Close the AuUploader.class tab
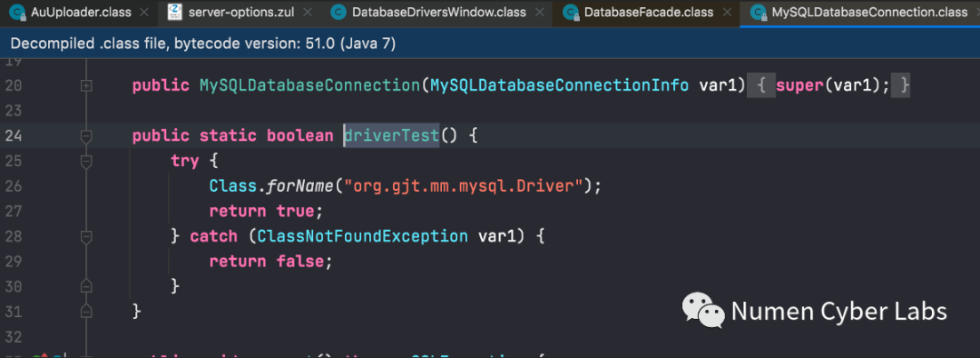This screenshot has height=358, width=980. 144,12
